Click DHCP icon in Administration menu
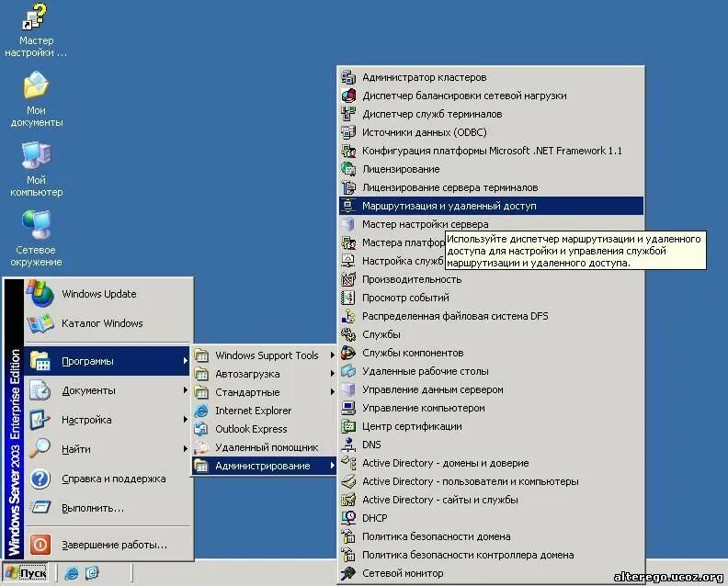This screenshot has width=728, height=586. coord(348,518)
